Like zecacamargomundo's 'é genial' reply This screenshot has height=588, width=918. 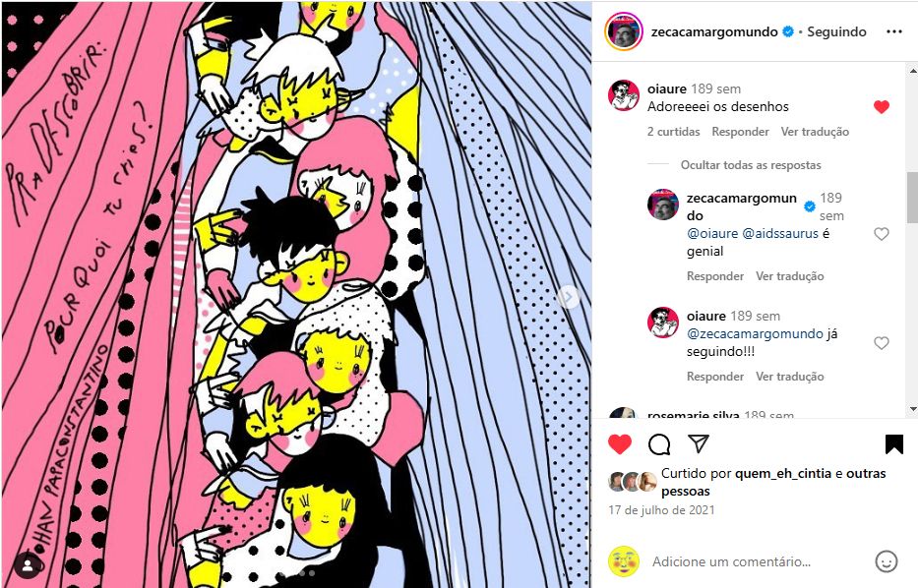tap(882, 234)
